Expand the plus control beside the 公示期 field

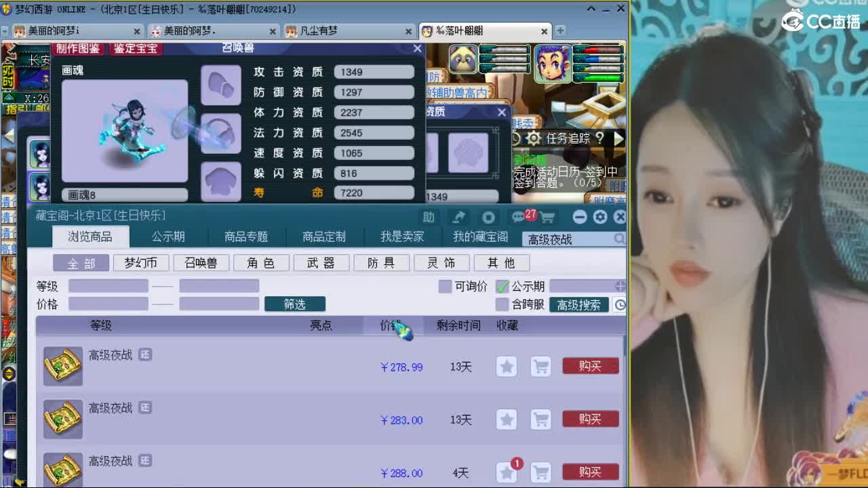coord(620,287)
